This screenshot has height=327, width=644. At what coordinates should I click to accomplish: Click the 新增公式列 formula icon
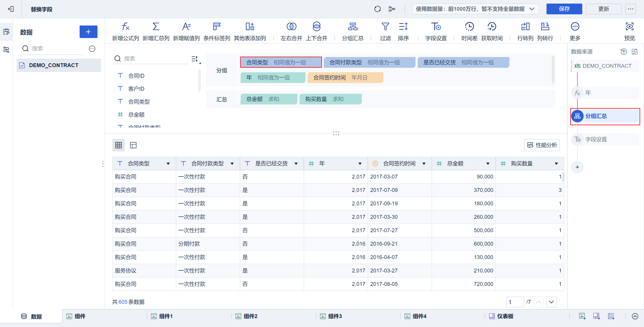point(125,26)
